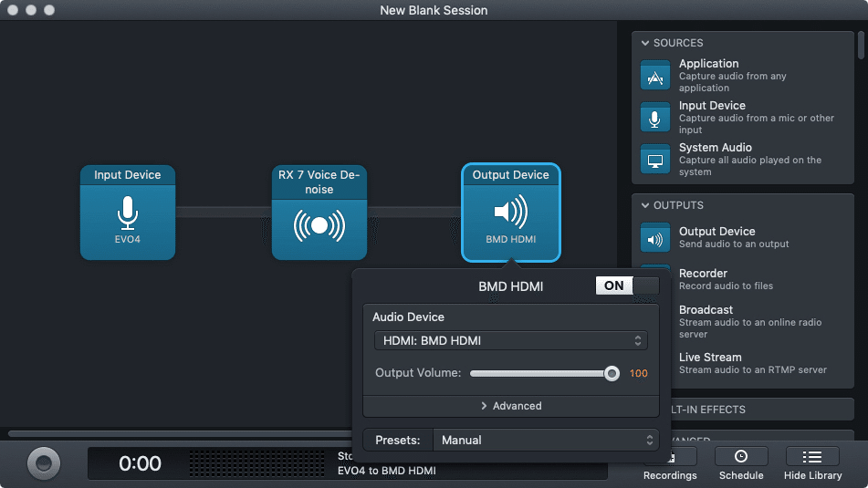This screenshot has height=488, width=868.
Task: Click the Recordings button label
Action: click(670, 475)
